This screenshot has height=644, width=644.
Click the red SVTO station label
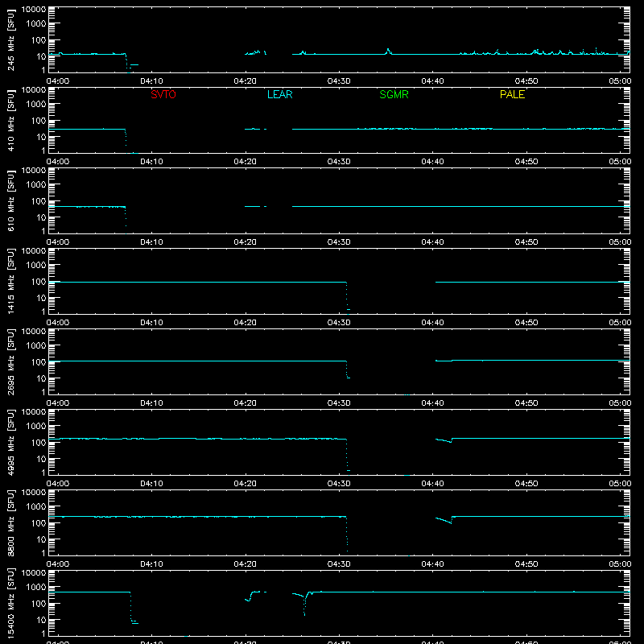tap(163, 94)
